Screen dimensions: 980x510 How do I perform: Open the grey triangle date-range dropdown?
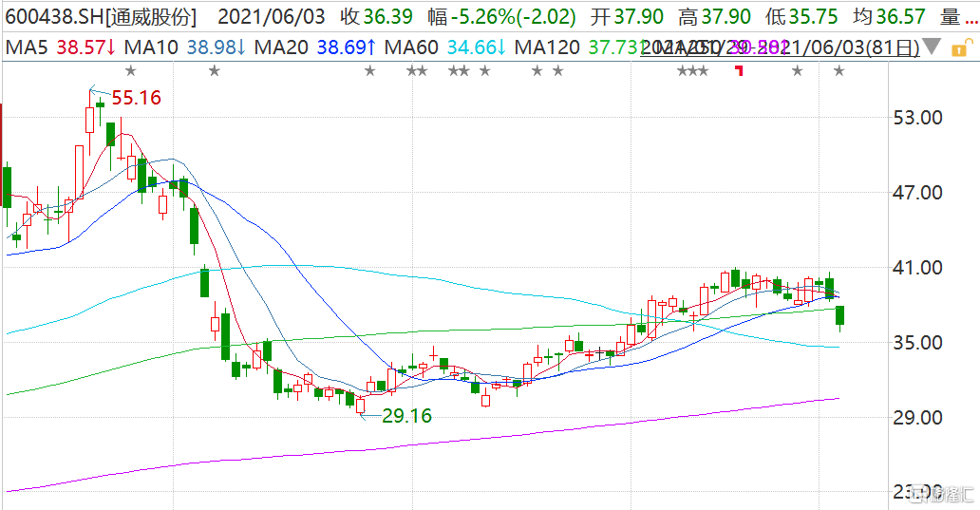[x=932, y=47]
